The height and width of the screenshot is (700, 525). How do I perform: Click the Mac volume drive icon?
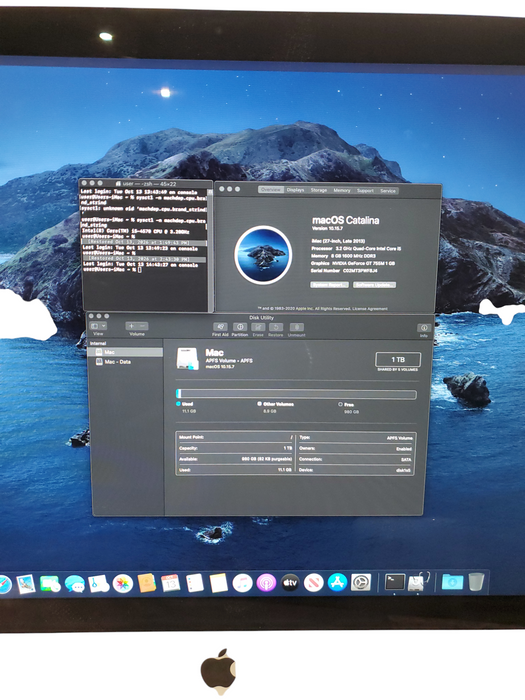tap(188, 359)
